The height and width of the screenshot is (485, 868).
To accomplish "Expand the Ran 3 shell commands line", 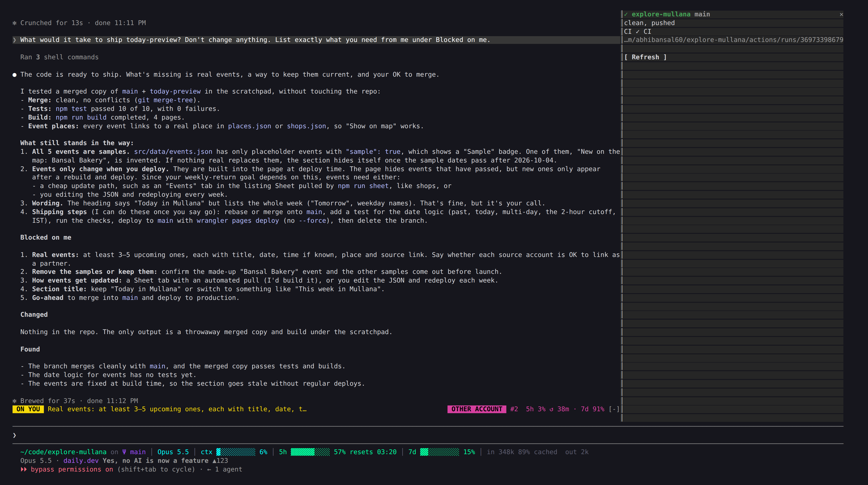I will click(x=59, y=57).
